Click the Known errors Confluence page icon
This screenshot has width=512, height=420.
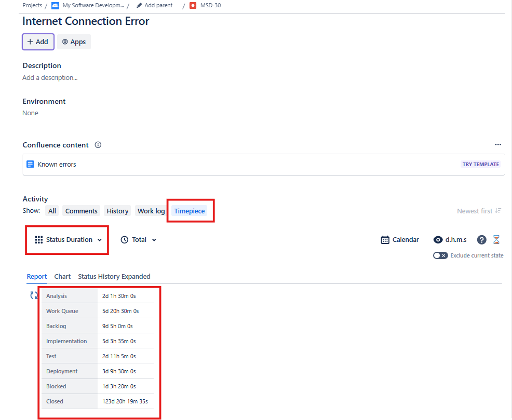[30, 164]
